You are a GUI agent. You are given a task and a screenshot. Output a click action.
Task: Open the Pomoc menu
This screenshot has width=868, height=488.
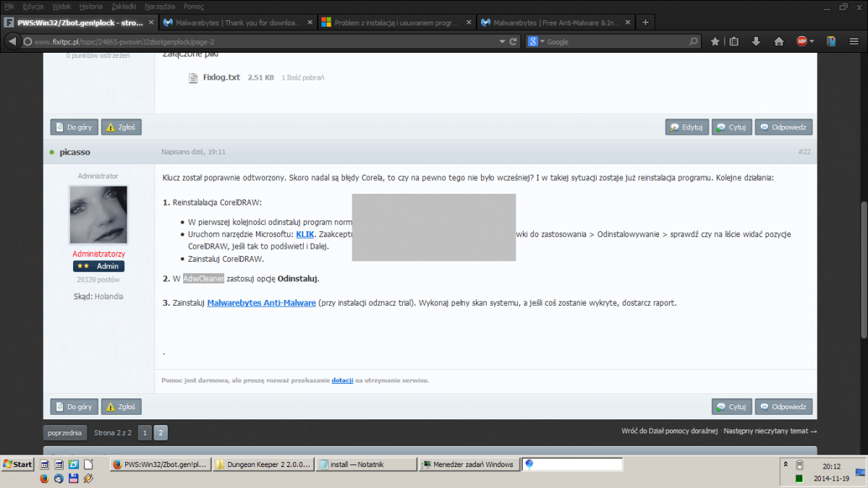click(x=194, y=6)
